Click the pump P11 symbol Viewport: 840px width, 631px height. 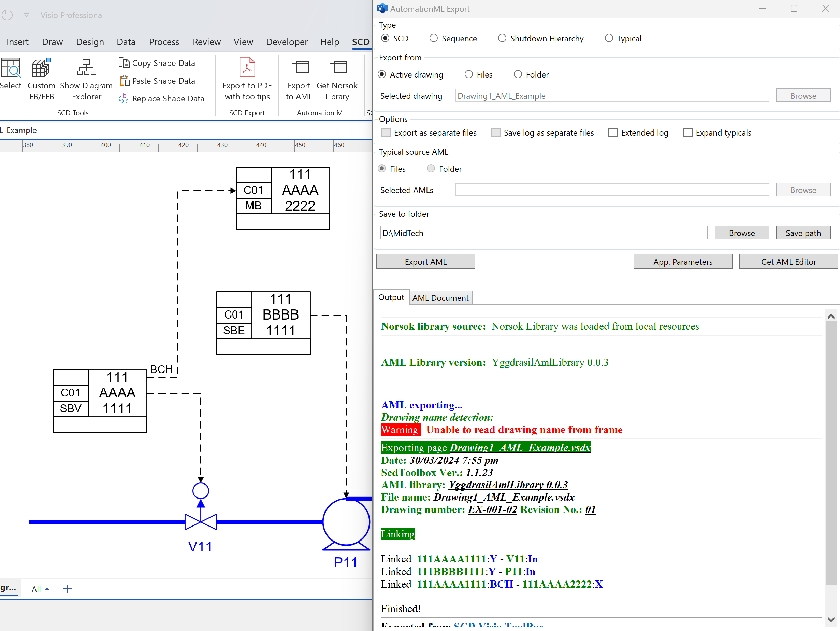pos(346,524)
